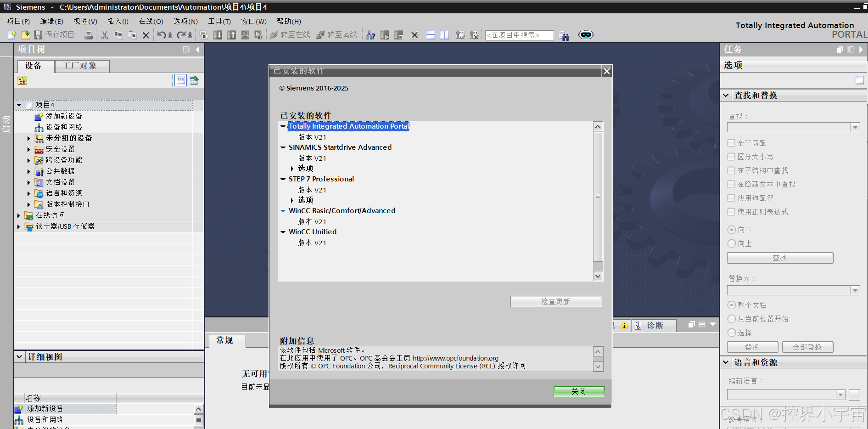Expand 选项 under STEP 7 Professional
This screenshot has height=429, width=868.
[x=292, y=200]
